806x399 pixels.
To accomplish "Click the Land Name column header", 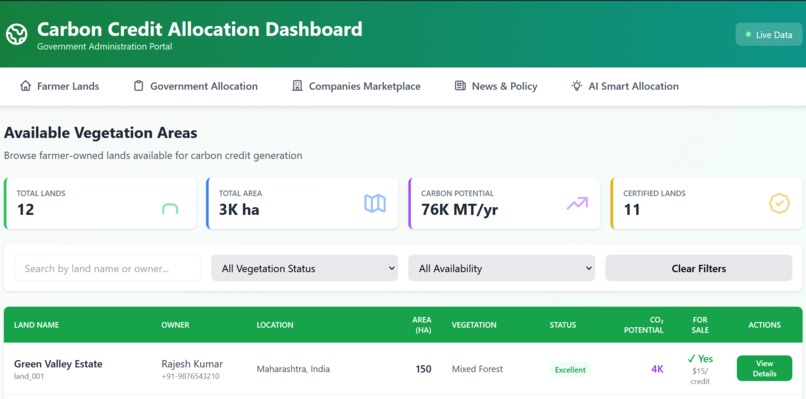I will [36, 325].
